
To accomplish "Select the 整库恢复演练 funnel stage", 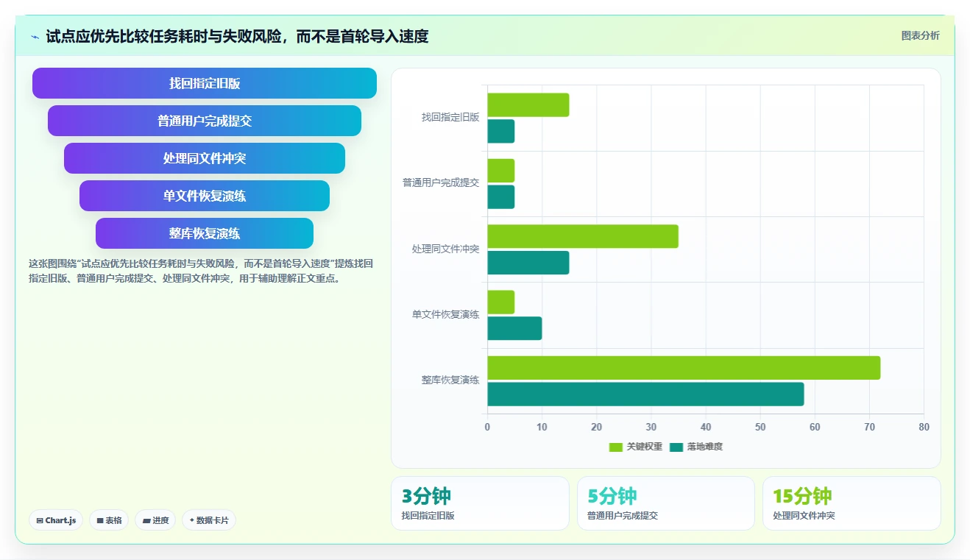I will click(205, 233).
